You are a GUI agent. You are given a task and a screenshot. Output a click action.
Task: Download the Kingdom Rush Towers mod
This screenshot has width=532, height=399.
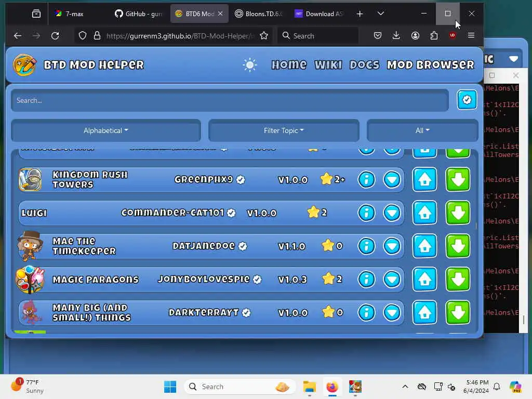click(458, 179)
